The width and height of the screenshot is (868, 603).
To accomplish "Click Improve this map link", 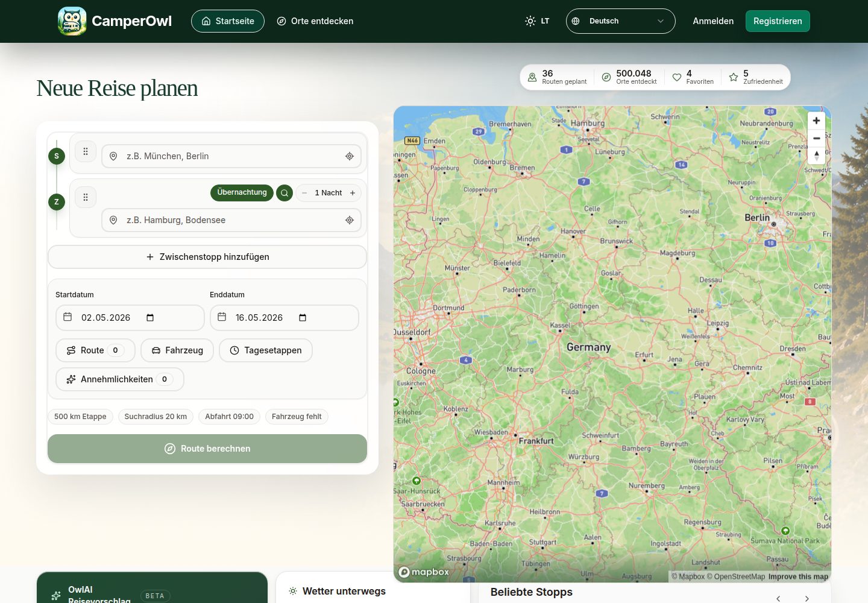I will pos(798,576).
